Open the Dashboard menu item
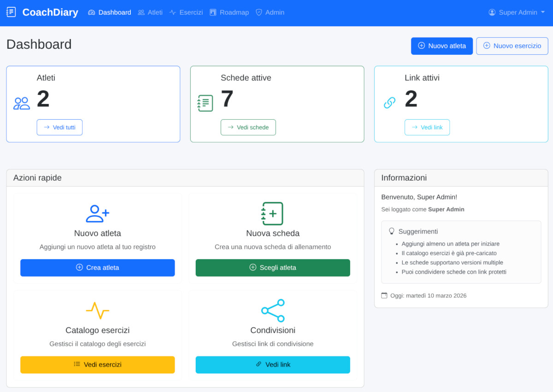Image resolution: width=553 pixels, height=392 pixels. [x=109, y=12]
